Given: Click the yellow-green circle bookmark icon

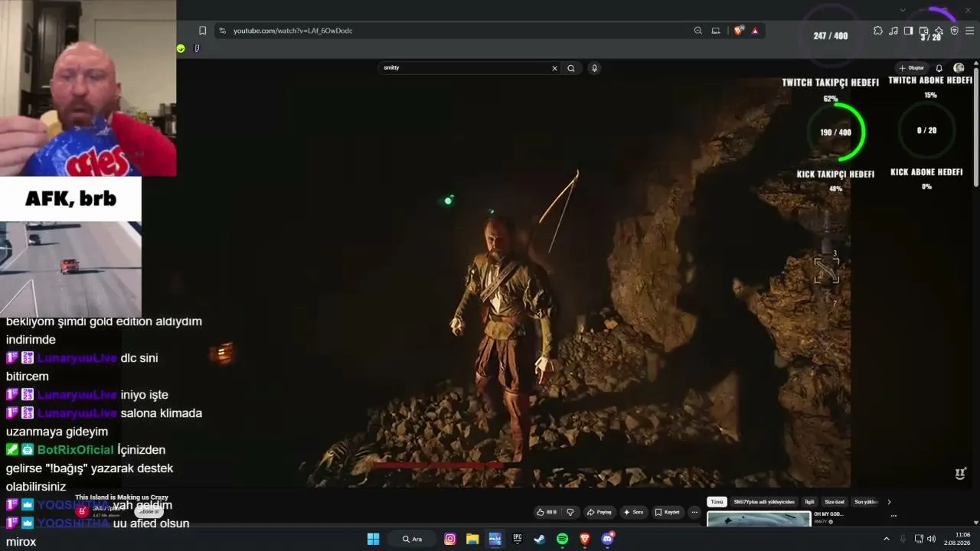Looking at the screenshot, I should tap(181, 48).
